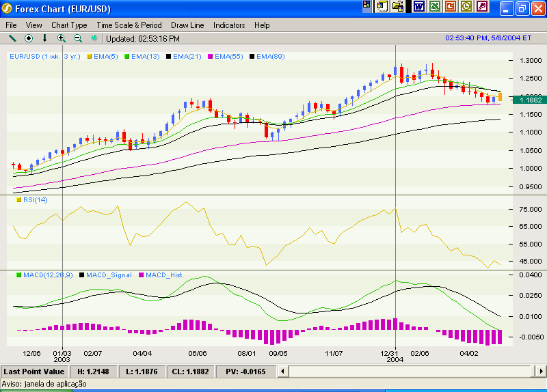
Task: Expand the Draw Line menu
Action: (x=187, y=25)
